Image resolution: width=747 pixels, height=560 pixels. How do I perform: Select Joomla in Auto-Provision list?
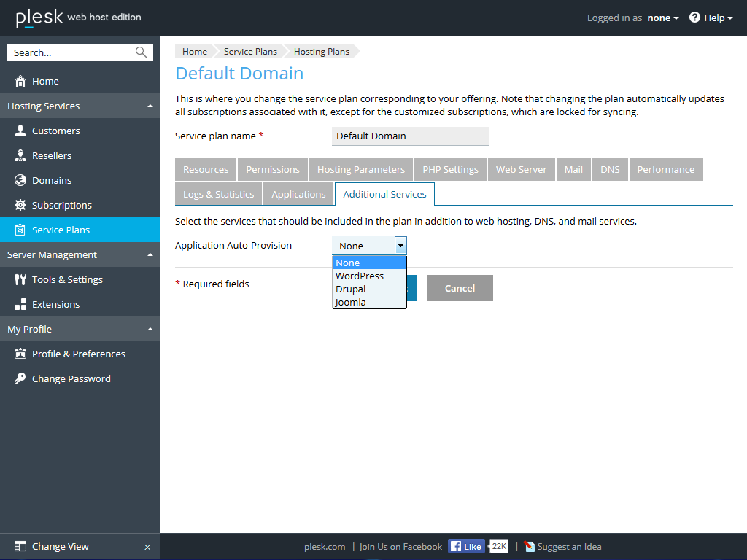[351, 303]
